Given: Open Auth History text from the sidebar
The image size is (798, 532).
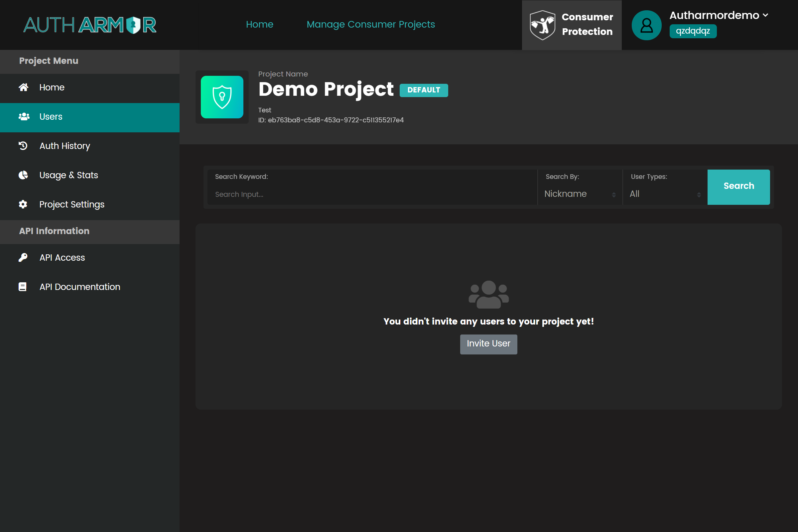Looking at the screenshot, I should point(65,146).
